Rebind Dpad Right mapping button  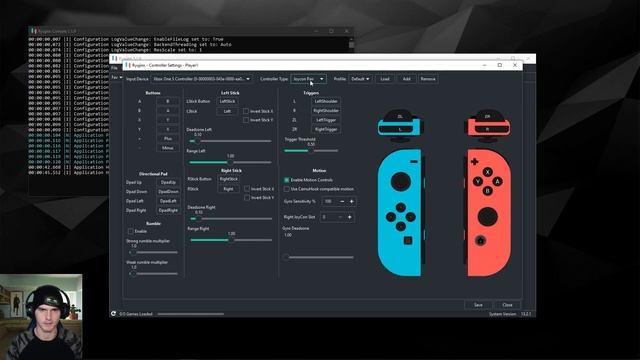(168, 210)
